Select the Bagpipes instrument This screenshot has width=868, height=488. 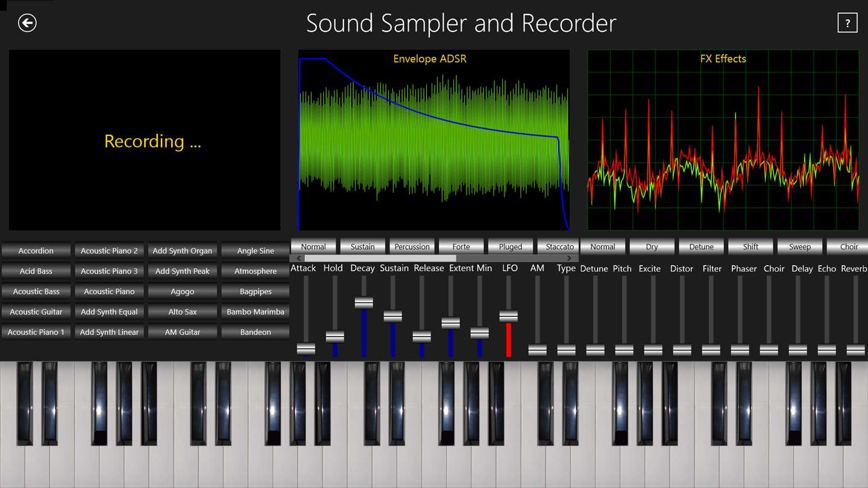[x=256, y=292]
